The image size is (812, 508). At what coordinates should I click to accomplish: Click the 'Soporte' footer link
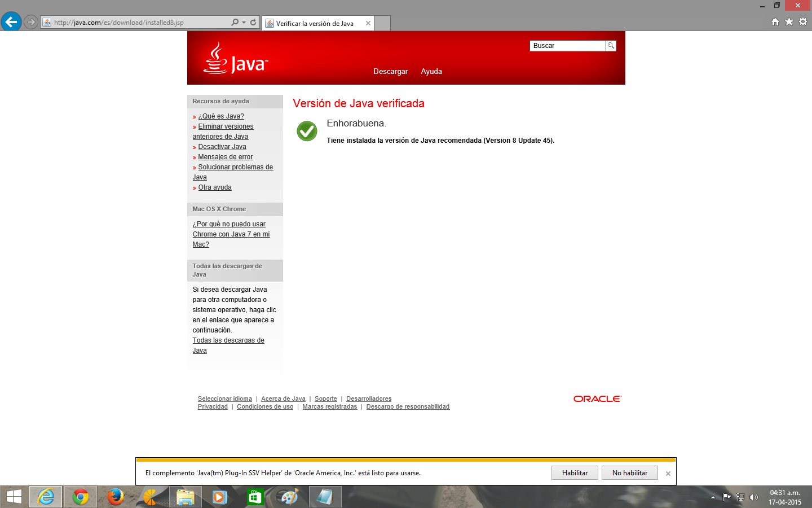(x=326, y=398)
